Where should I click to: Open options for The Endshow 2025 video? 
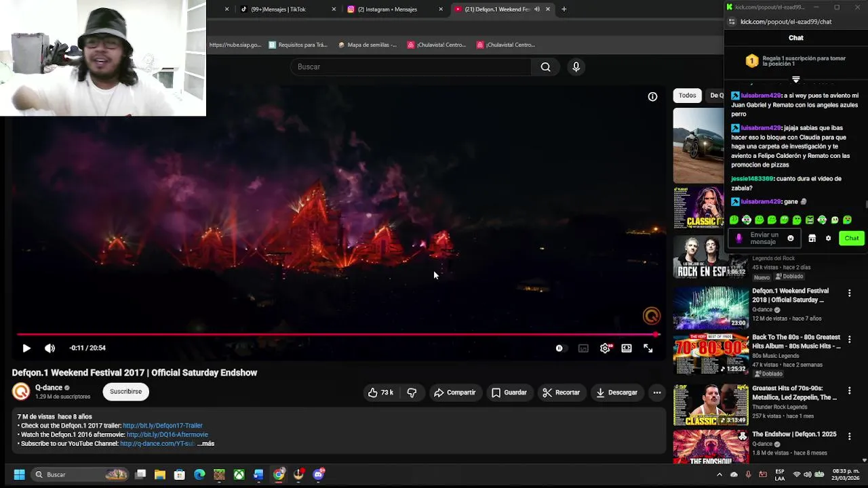click(849, 436)
